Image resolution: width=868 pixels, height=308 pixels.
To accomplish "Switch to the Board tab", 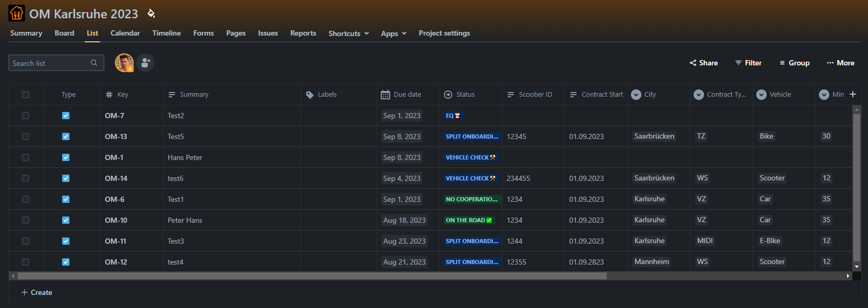I will click(x=64, y=33).
